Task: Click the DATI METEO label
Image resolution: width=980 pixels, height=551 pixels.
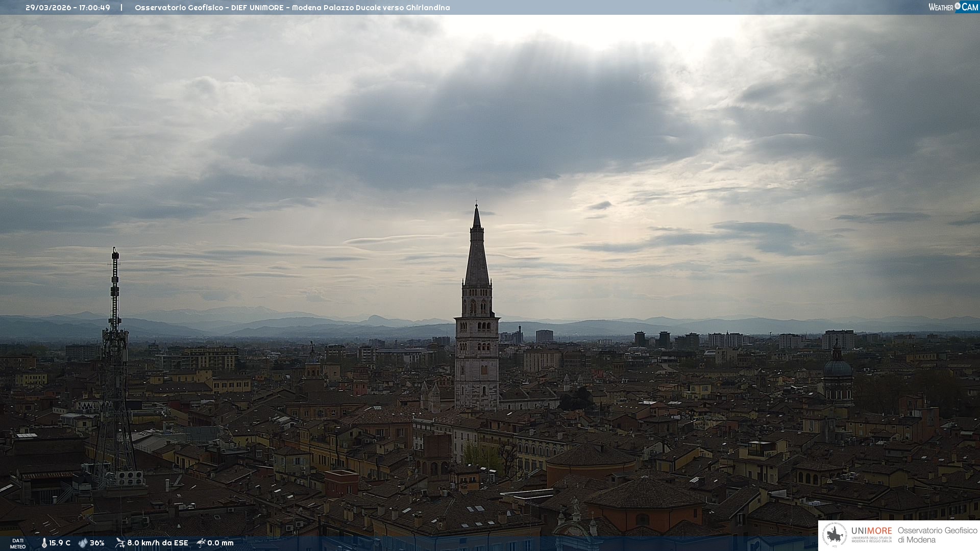Action: (x=18, y=543)
